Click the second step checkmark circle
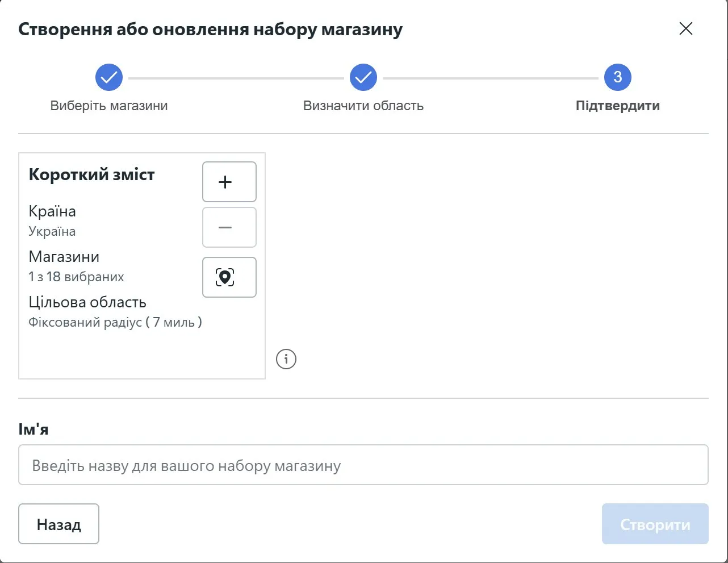 [x=363, y=77]
